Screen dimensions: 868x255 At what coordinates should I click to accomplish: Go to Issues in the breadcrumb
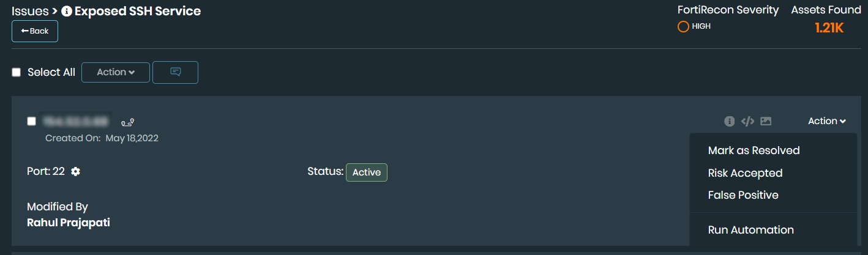click(x=30, y=11)
